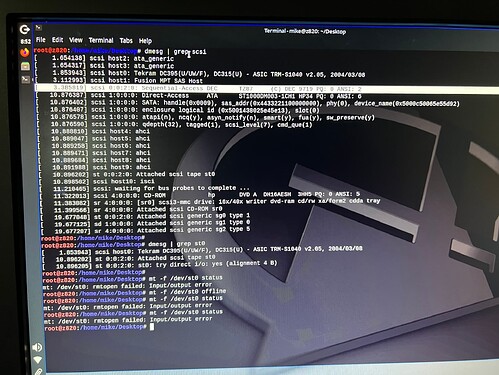Open the View menu
Viewport: 499px width, 375px height.
pos(76,40)
